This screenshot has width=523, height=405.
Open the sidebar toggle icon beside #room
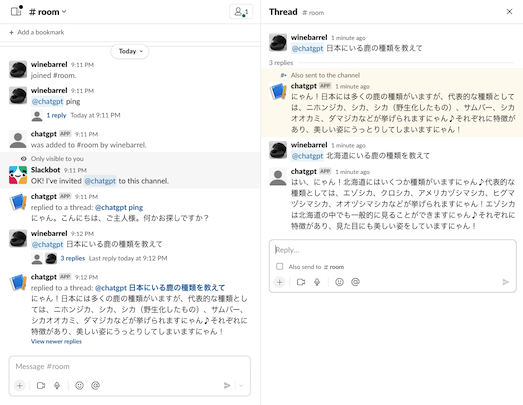pos(16,11)
